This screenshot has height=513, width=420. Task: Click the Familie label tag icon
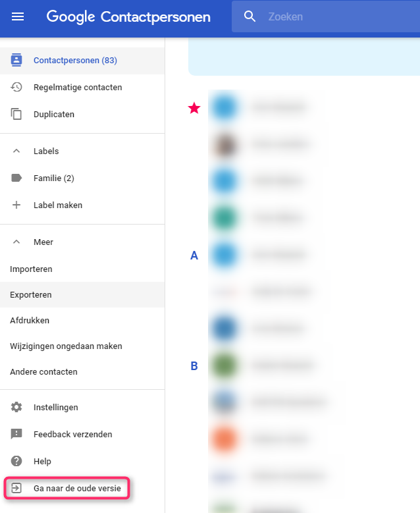(16, 178)
